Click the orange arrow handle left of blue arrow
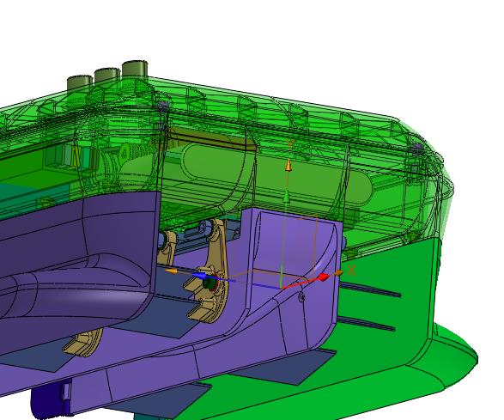Viewport: 504px width, 420px height. (172, 271)
